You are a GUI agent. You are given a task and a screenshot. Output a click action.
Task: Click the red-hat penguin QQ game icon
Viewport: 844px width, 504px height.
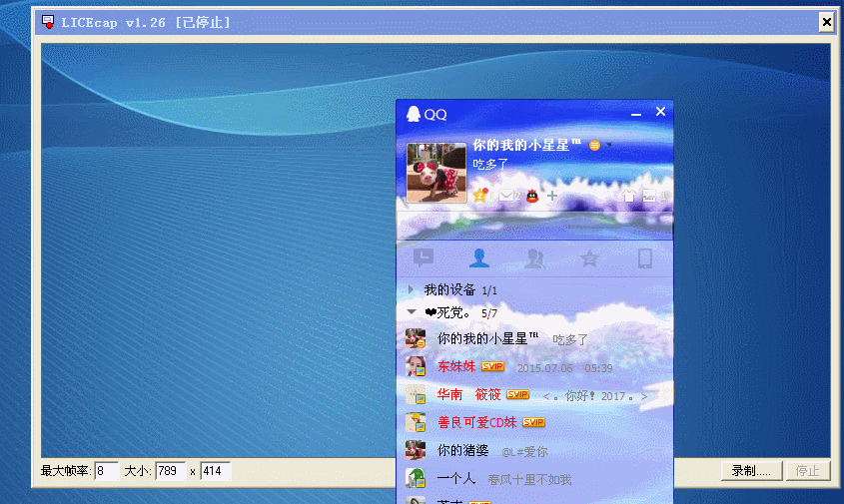point(532,196)
